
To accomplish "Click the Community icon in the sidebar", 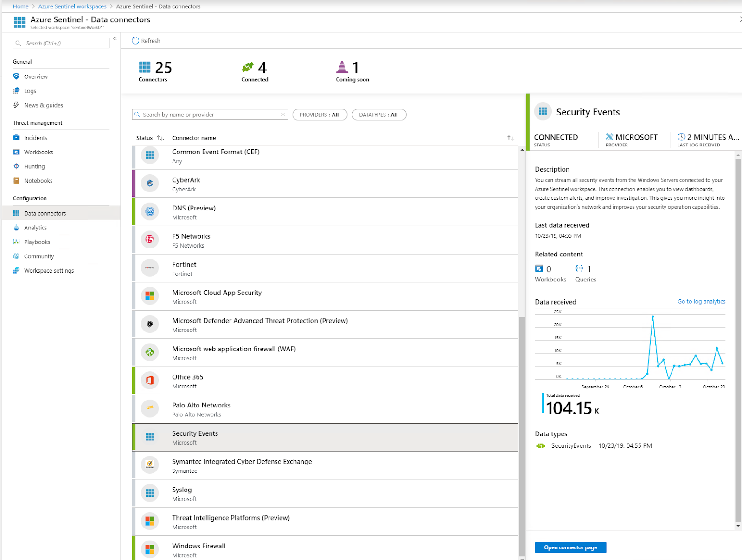I will tap(16, 256).
